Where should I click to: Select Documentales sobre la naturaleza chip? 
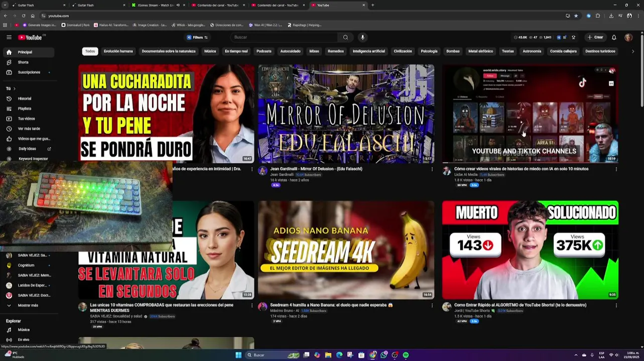(169, 51)
